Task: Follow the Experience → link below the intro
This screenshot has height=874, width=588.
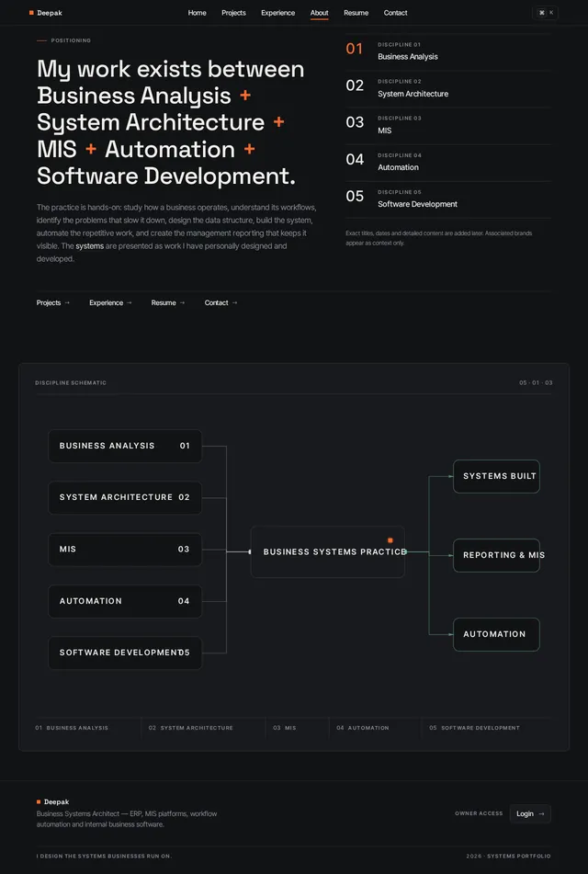Action: click(111, 302)
